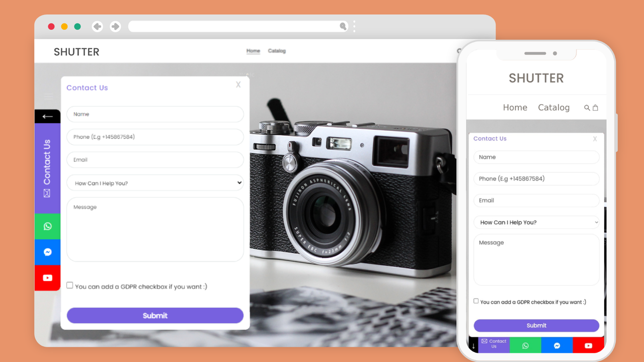
Task: Open WhatsApp chat from the desktop sidebar
Action: click(x=47, y=226)
